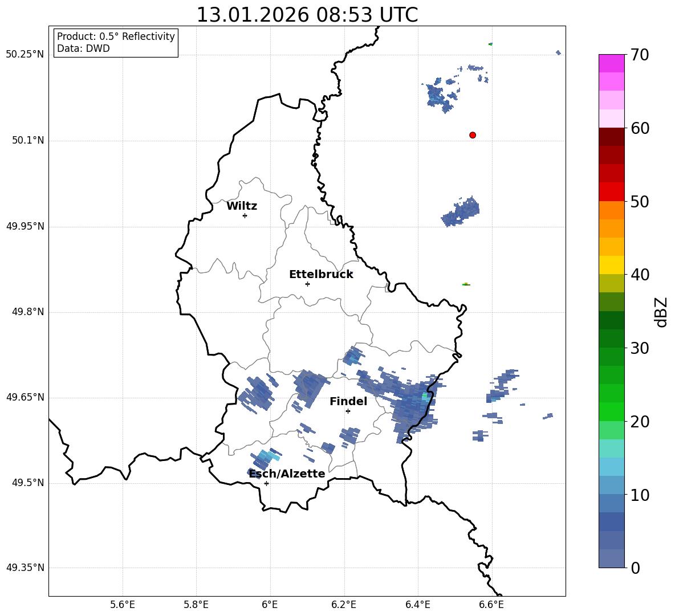Click the 49.65°N latitude label

(25, 397)
